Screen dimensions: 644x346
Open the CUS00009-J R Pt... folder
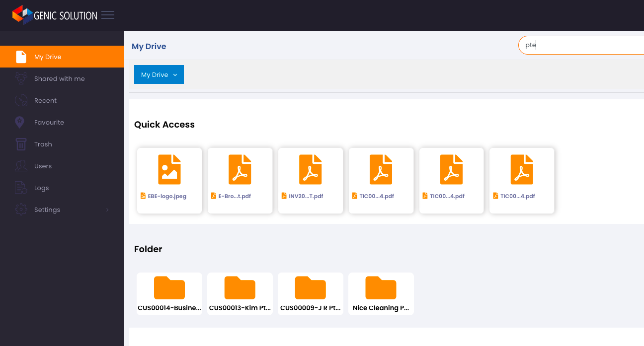311,294
